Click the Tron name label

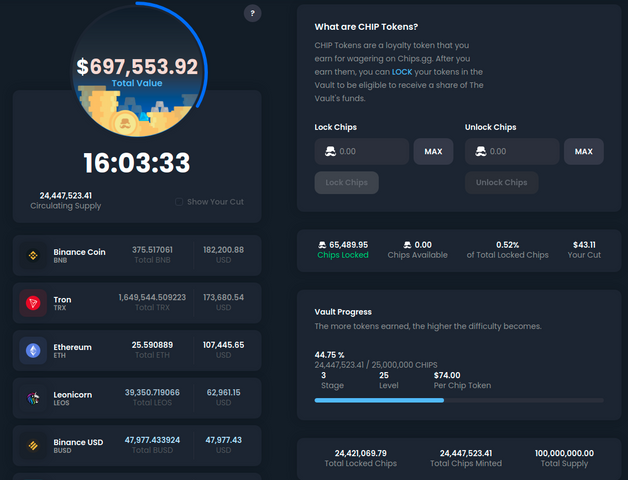62,300
